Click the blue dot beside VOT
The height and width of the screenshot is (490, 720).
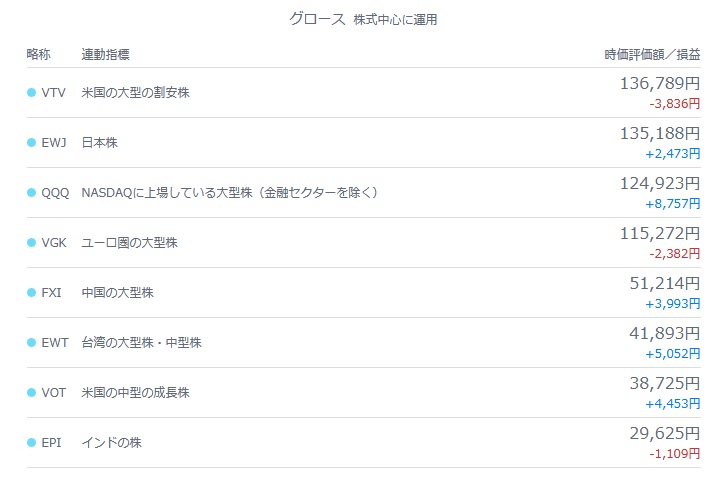point(31,393)
